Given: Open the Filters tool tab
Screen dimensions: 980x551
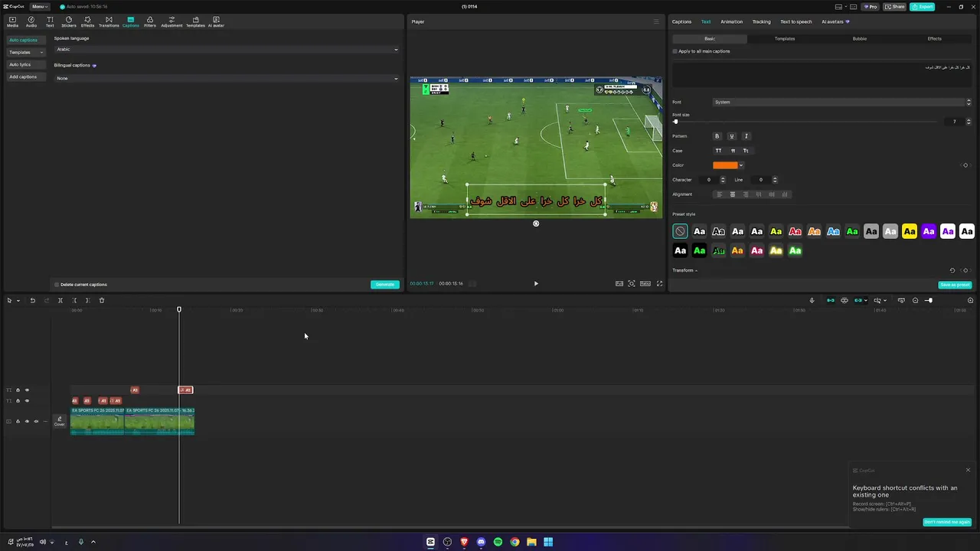Looking at the screenshot, I should [x=150, y=21].
